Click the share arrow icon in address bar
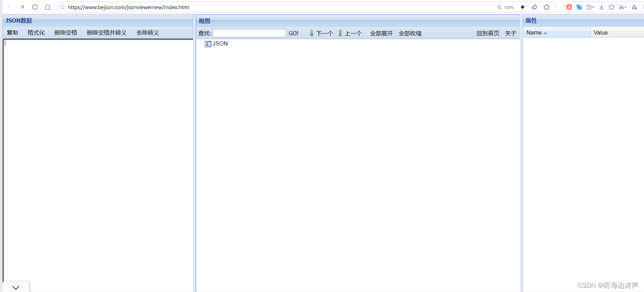 point(535,7)
